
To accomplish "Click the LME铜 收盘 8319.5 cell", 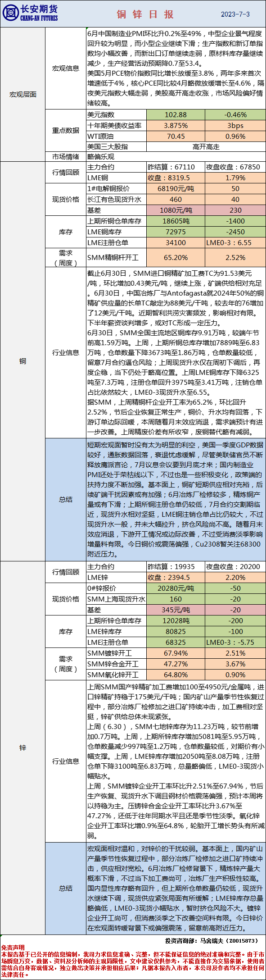I will [176, 178].
